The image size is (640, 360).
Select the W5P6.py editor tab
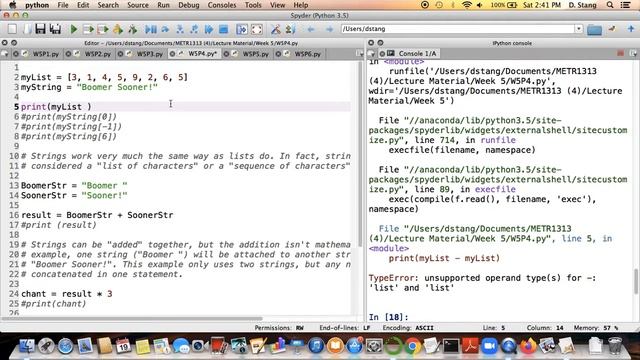coord(307,54)
